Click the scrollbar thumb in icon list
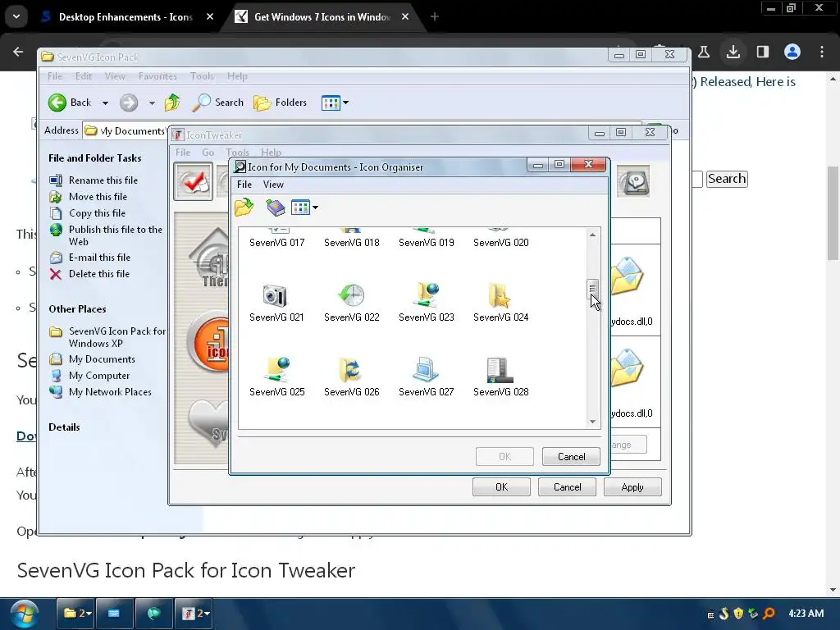840x630 pixels. 592,289
